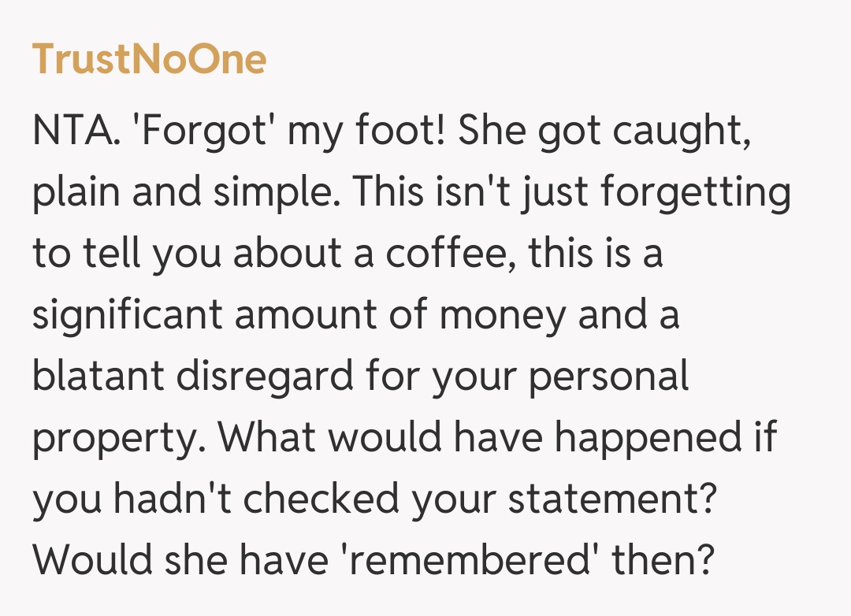Click the word 'blatant' in the comment
The height and width of the screenshot is (616, 851).
pos(98,377)
